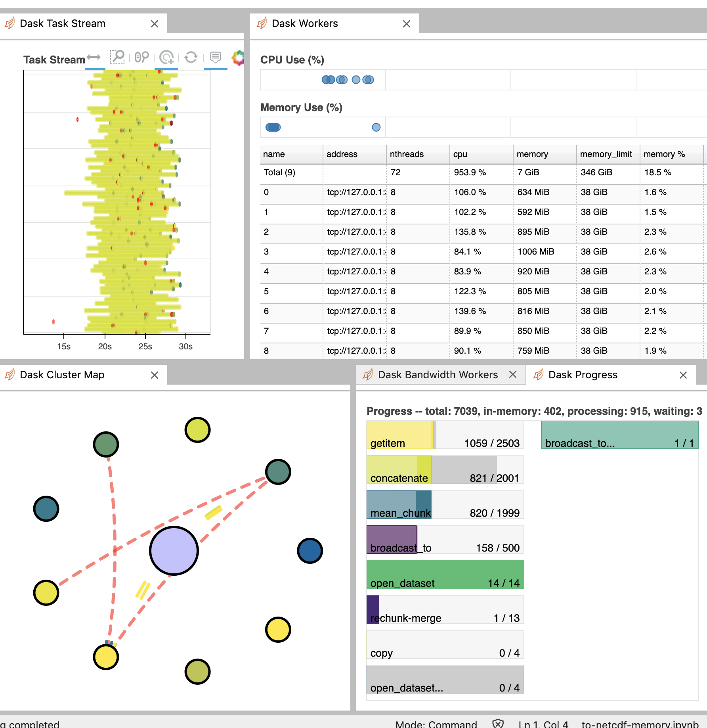Close the Dask Bandwidth Workers tab
The width and height of the screenshot is (707, 728).
[x=513, y=375]
